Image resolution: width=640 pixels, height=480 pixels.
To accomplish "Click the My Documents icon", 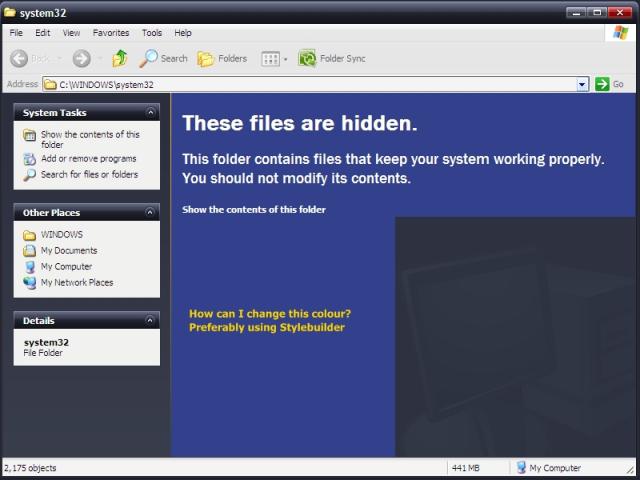I will [x=29, y=251].
